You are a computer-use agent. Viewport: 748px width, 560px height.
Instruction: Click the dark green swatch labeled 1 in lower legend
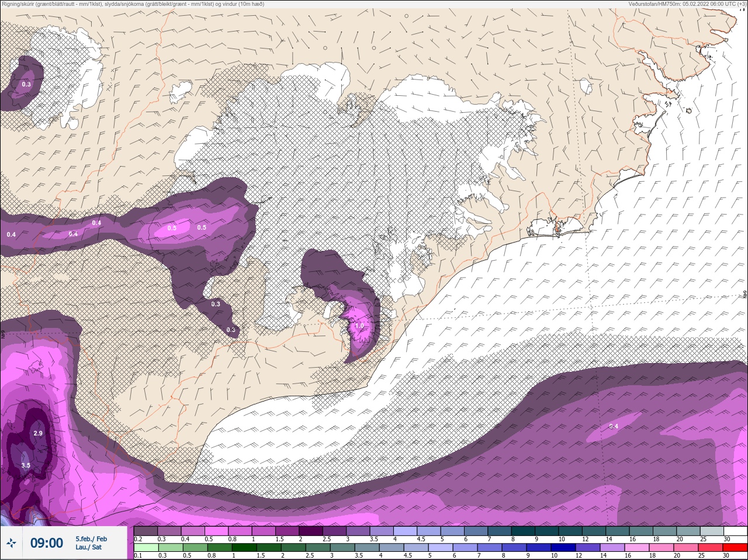click(244, 547)
